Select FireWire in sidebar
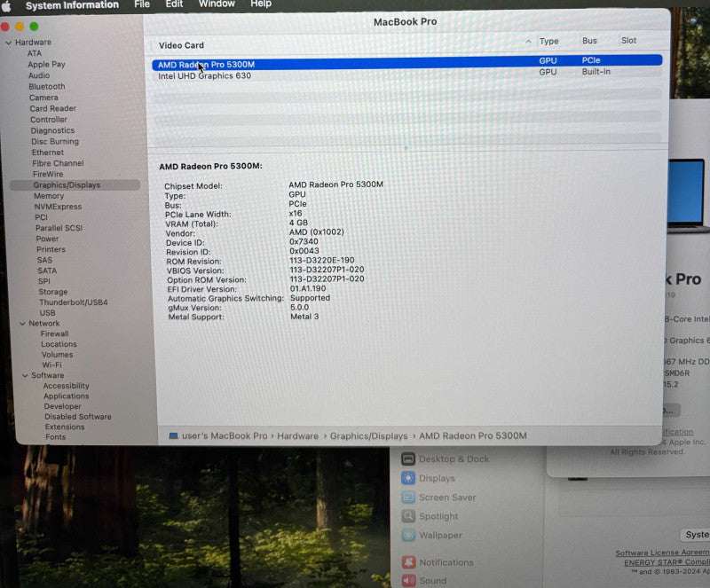Screen dimensions: 710x588 (x=48, y=175)
